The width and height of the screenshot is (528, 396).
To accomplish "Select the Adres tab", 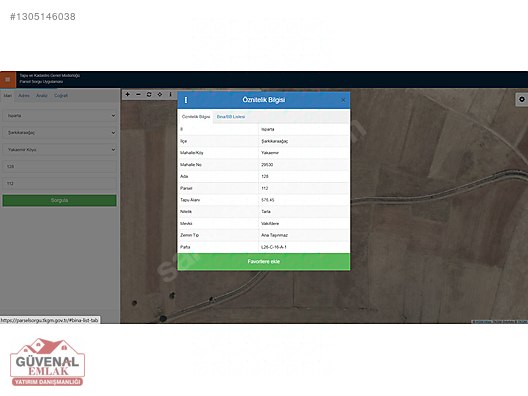I will [x=24, y=96].
